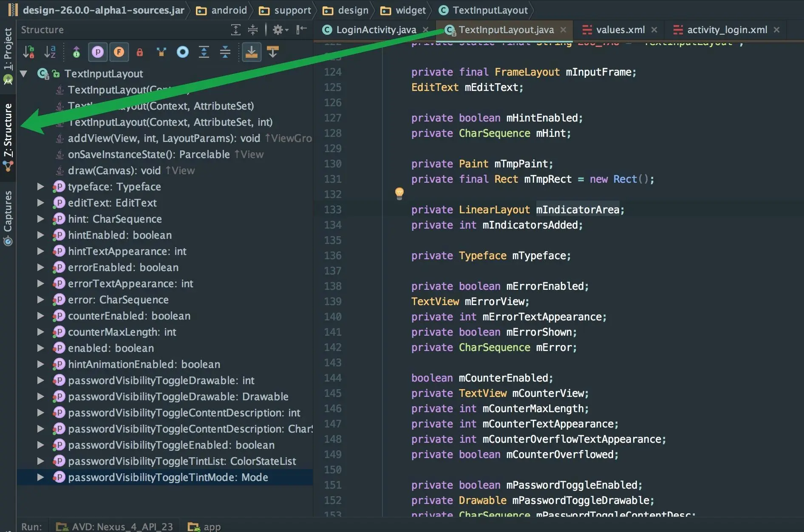Click collapse all icon in Structure header
804x532 pixels.
tap(253, 29)
